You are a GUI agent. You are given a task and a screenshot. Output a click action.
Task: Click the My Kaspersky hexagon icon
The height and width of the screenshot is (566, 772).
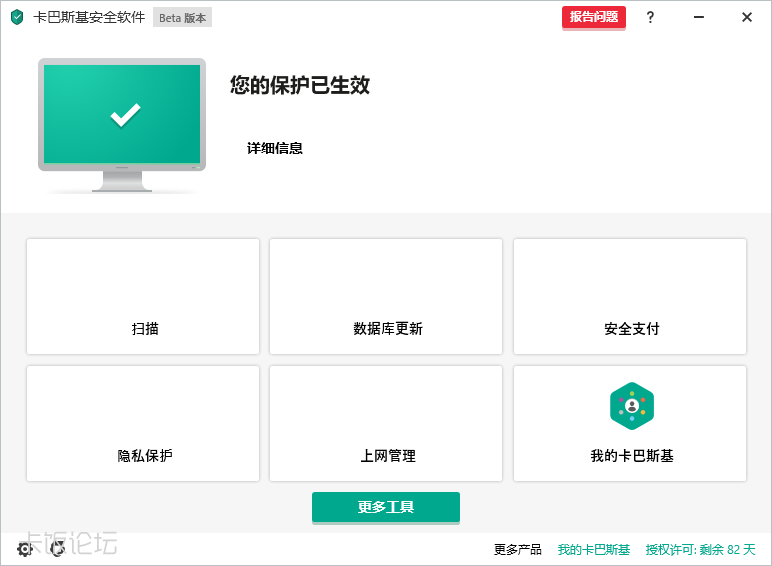(x=632, y=406)
